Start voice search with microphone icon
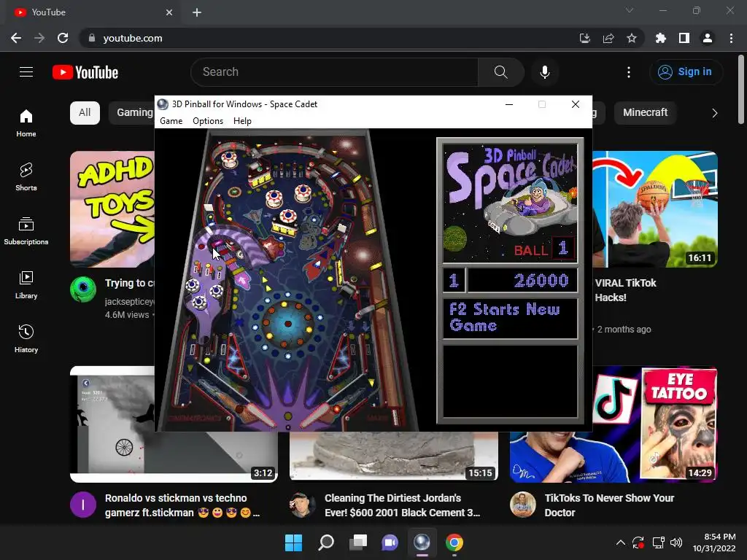Viewport: 747px width, 560px height. (x=544, y=72)
